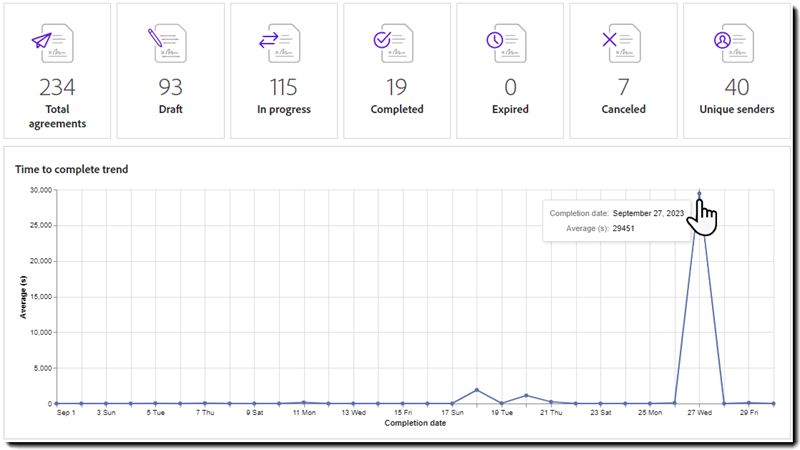This screenshot has width=800, height=450.
Task: Click the Average (s) axis title
Action: coord(23,297)
